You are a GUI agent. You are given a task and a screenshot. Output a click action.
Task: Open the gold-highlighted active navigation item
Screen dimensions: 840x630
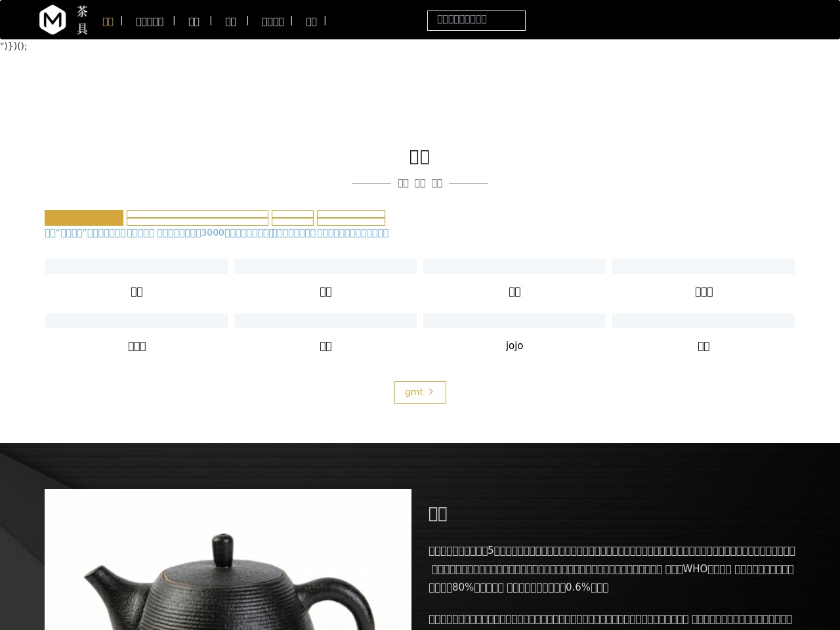(108, 22)
